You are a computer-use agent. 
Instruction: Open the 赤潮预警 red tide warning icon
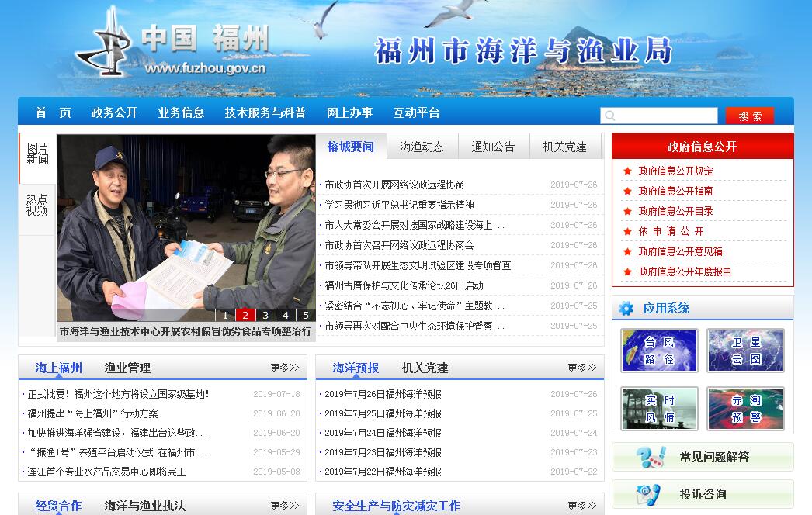[745, 409]
